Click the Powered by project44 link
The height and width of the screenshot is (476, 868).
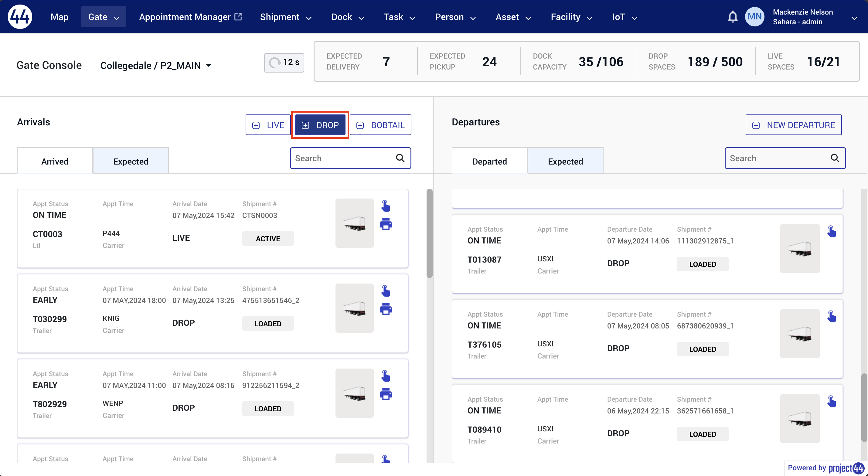pos(826,468)
